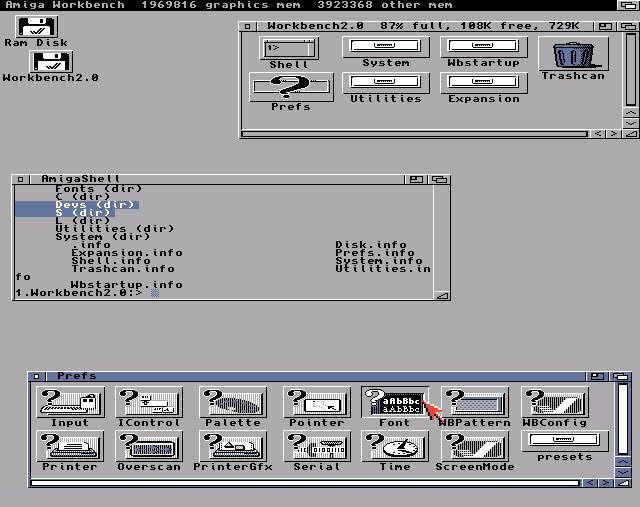The width and height of the screenshot is (640, 507).
Task: Click the Amiga Workbench screen title bar
Action: click(x=309, y=5)
